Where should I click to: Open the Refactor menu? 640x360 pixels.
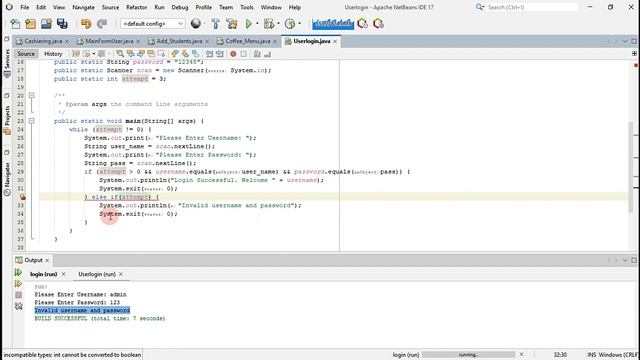click(x=136, y=7)
